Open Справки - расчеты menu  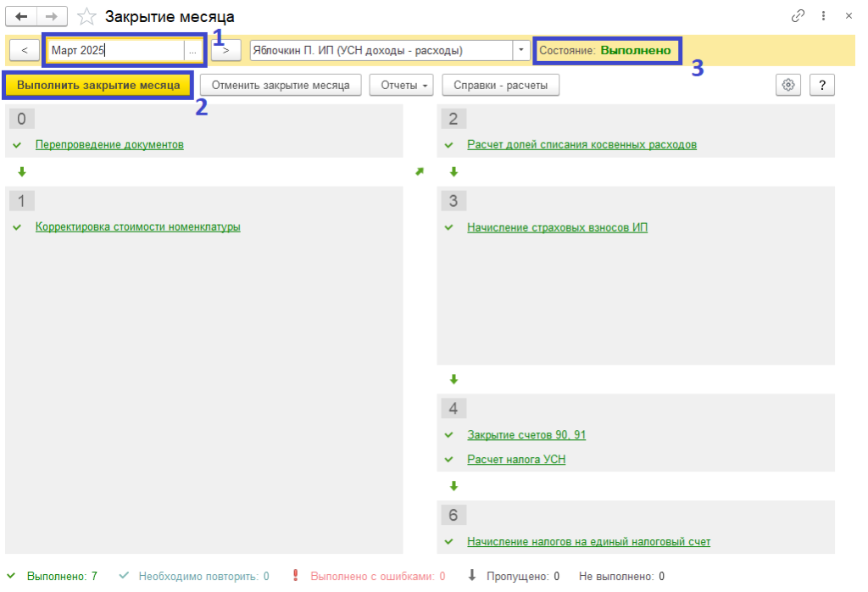pyautogui.click(x=501, y=85)
